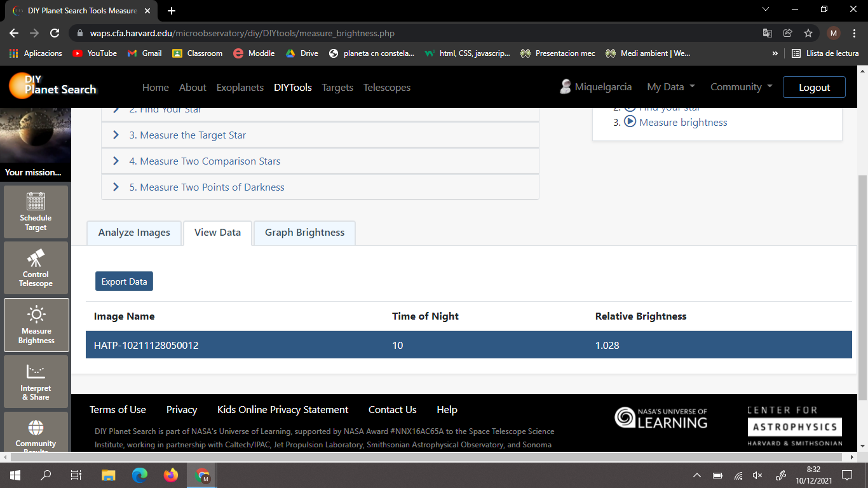
Task: Reload the page using the refresh icon
Action: click(x=55, y=33)
